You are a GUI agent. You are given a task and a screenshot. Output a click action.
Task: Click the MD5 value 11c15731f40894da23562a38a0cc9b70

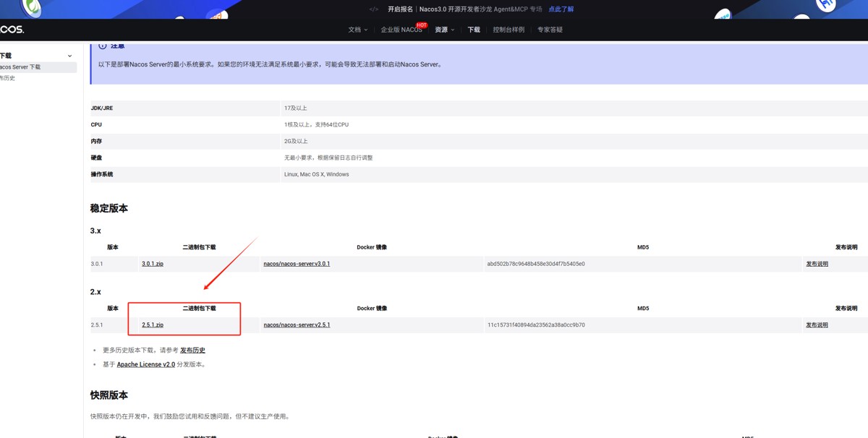(536, 325)
